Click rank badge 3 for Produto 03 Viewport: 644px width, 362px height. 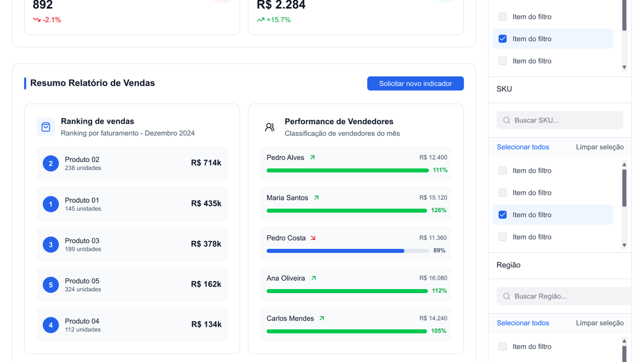(x=51, y=245)
